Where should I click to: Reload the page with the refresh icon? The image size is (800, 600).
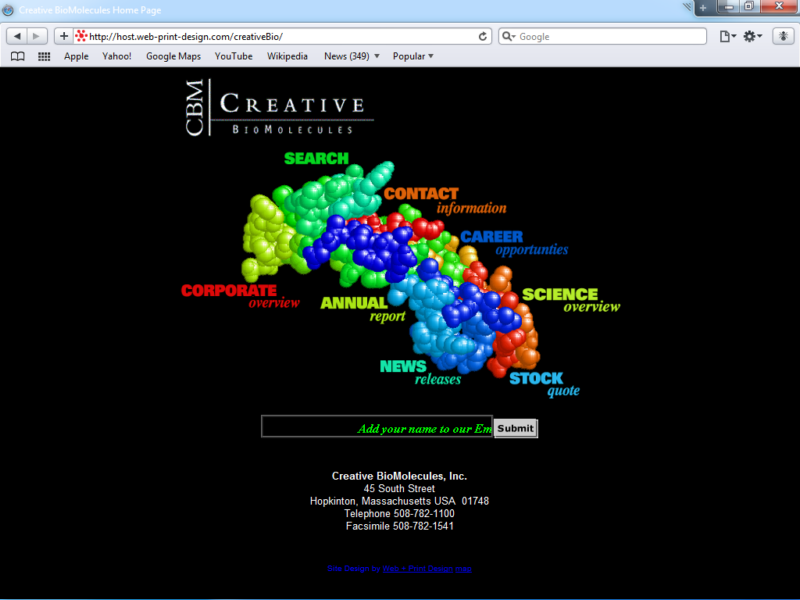482,36
